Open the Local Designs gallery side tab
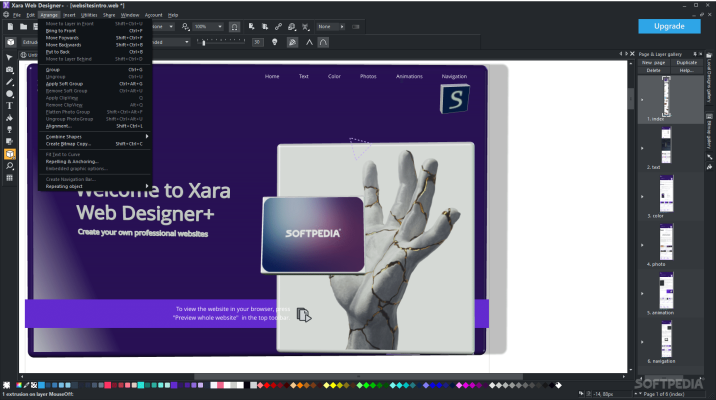This screenshot has height=400, width=716. [709, 80]
